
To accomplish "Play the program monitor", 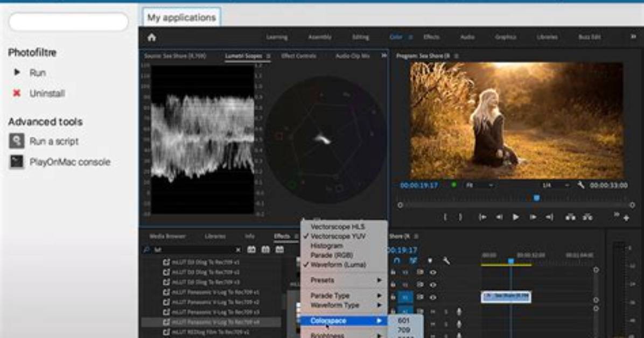I will [515, 217].
